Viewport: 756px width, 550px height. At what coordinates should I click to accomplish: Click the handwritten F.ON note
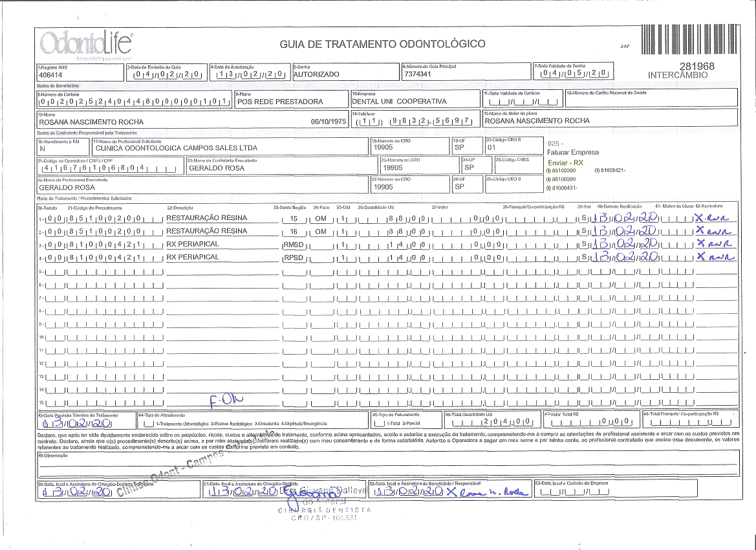tap(226, 400)
